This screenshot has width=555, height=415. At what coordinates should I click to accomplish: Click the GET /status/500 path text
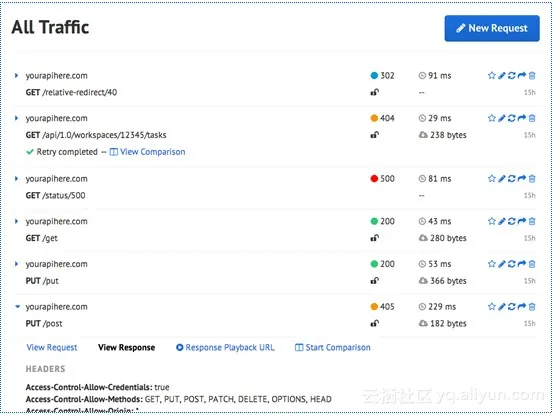(x=55, y=195)
